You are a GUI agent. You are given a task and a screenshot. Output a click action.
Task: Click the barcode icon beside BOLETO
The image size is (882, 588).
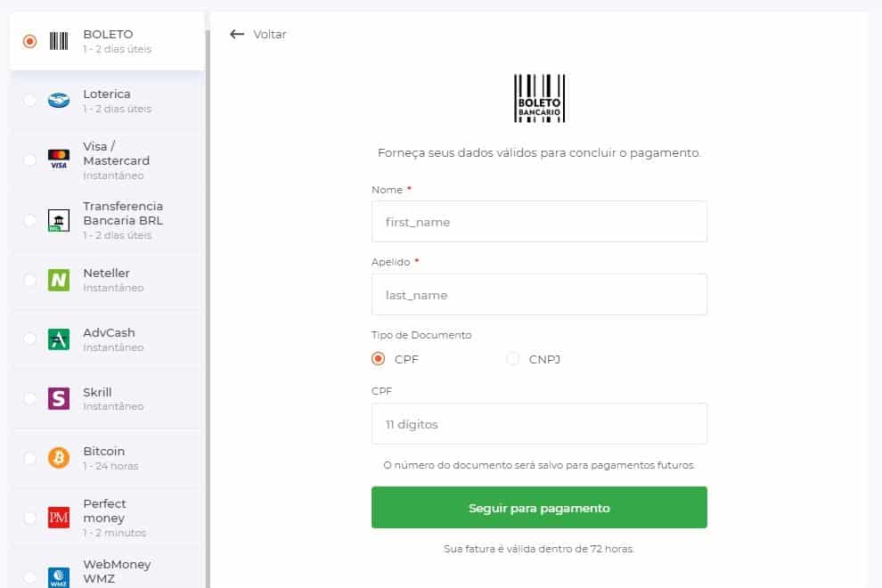click(59, 41)
